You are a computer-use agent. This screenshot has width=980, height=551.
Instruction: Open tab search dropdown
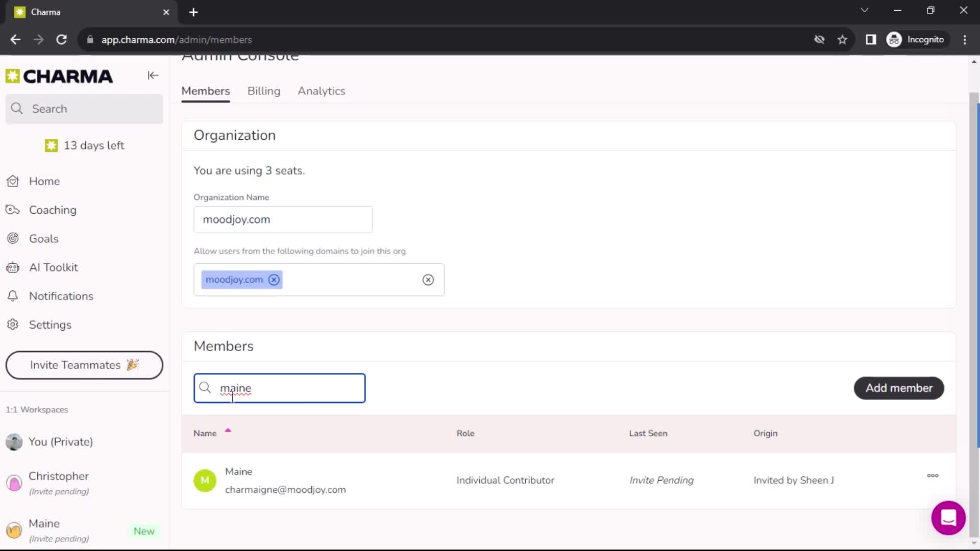[x=864, y=10]
